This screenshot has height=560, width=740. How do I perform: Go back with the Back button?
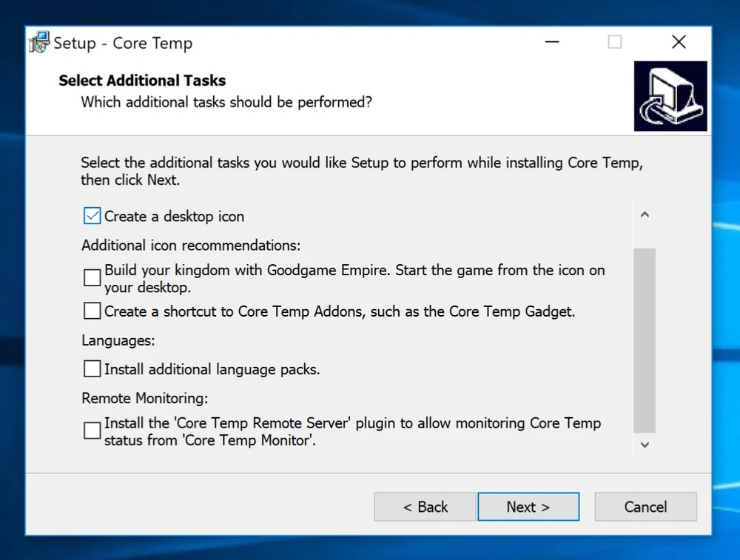click(425, 507)
